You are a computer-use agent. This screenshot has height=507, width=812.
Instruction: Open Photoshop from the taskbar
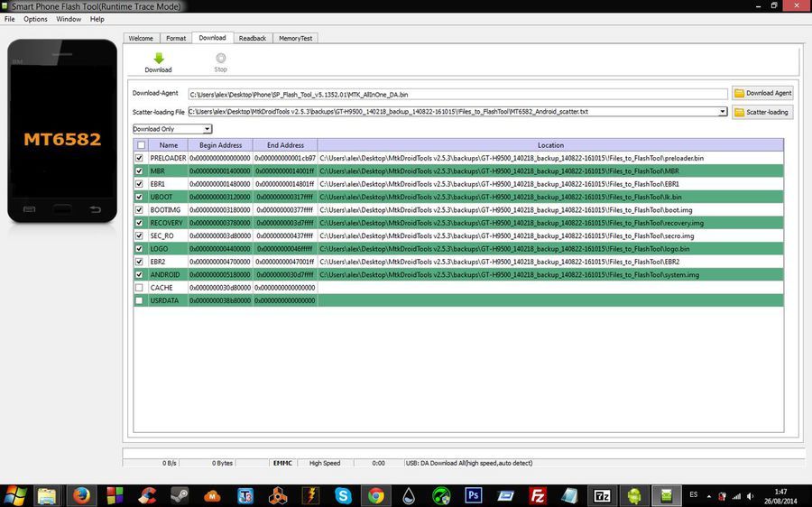pyautogui.click(x=474, y=495)
